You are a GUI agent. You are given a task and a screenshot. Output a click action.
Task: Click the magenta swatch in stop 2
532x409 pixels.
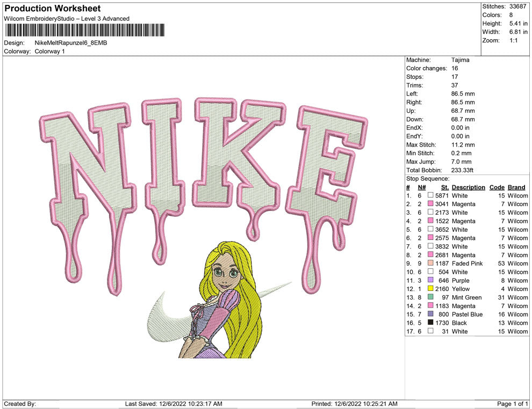[x=430, y=203]
